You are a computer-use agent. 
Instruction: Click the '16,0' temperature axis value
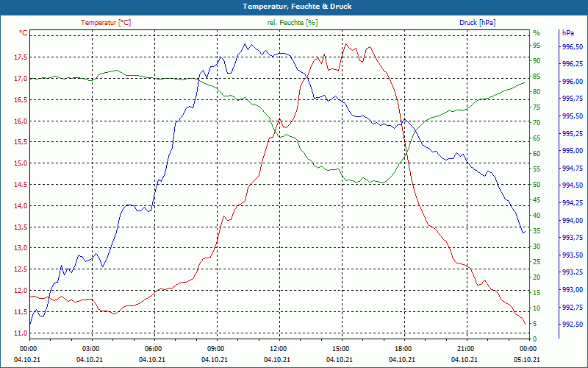point(21,121)
